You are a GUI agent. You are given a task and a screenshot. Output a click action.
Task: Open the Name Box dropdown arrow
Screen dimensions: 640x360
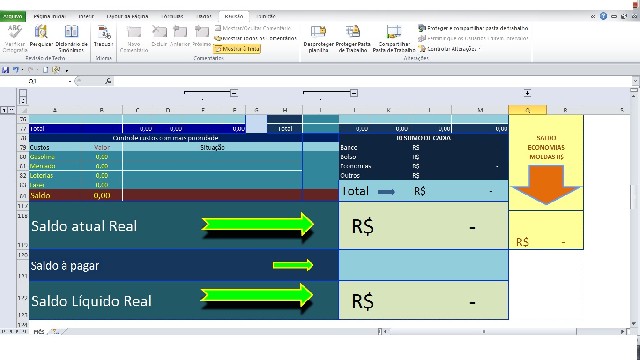(70, 81)
